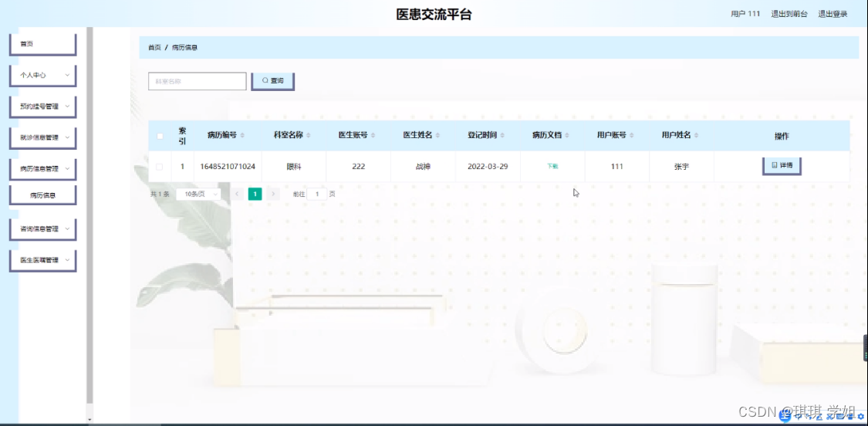This screenshot has height=426, width=868.
Task: Click the user name cell 张宇
Action: [x=681, y=166]
